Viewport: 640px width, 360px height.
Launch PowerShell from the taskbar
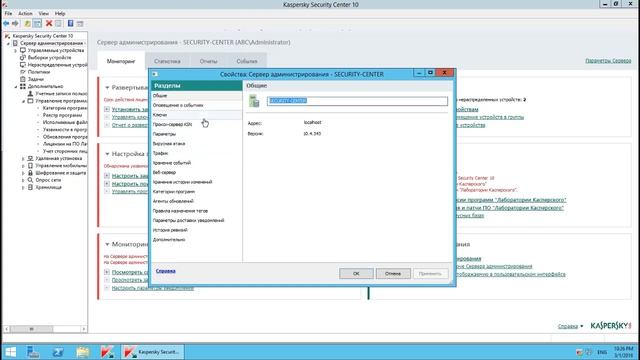click(58, 352)
